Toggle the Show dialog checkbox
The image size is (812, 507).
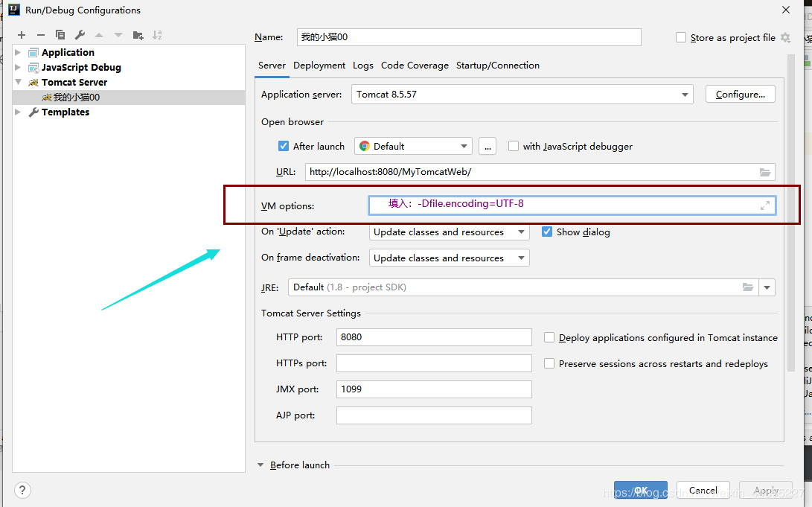tap(548, 232)
